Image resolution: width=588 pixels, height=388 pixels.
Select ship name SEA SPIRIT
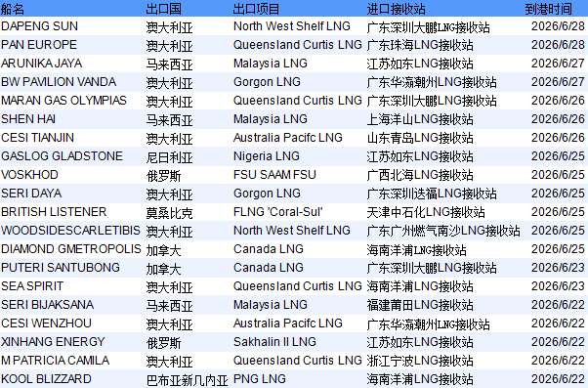tap(32, 286)
